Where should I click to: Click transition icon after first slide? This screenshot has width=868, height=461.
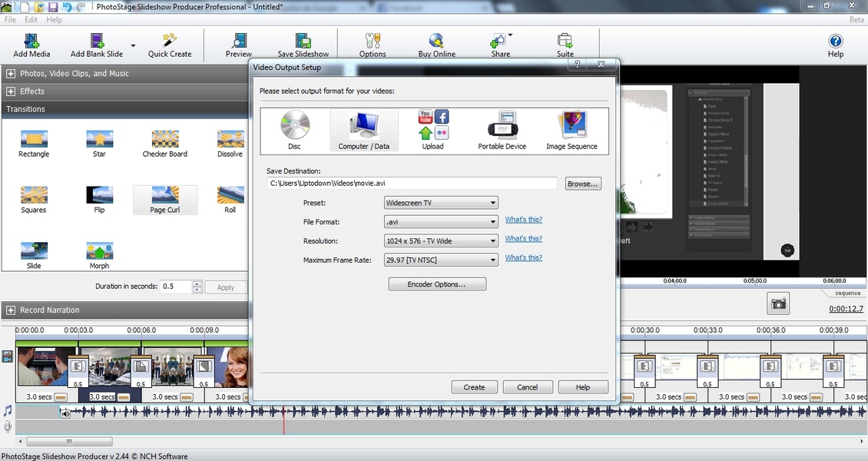pos(78,366)
